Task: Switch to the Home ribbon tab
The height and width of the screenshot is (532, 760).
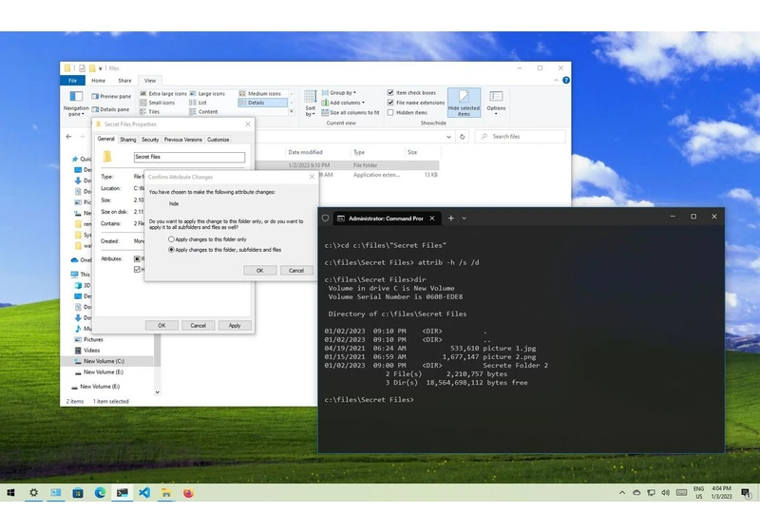Action: coord(99,81)
